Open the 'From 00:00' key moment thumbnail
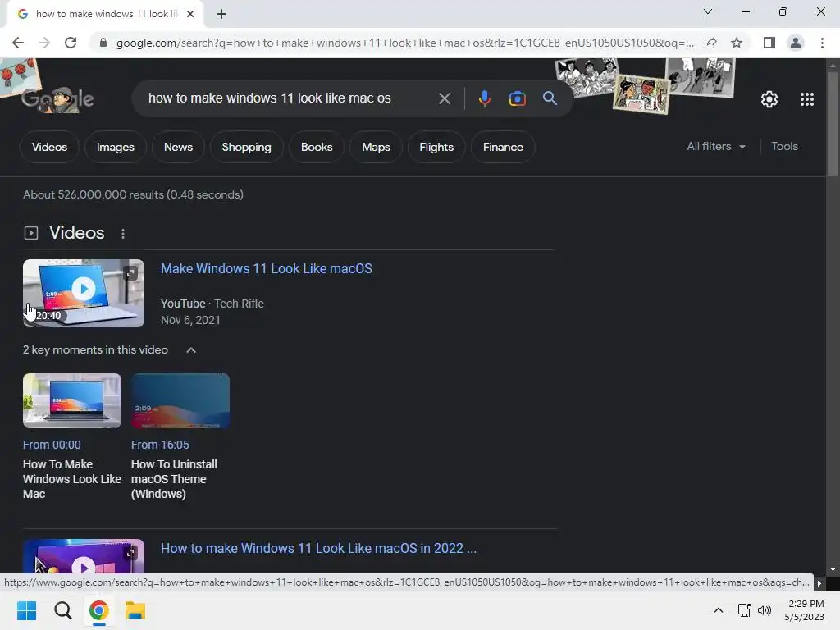Viewport: 840px width, 630px height. (x=72, y=400)
